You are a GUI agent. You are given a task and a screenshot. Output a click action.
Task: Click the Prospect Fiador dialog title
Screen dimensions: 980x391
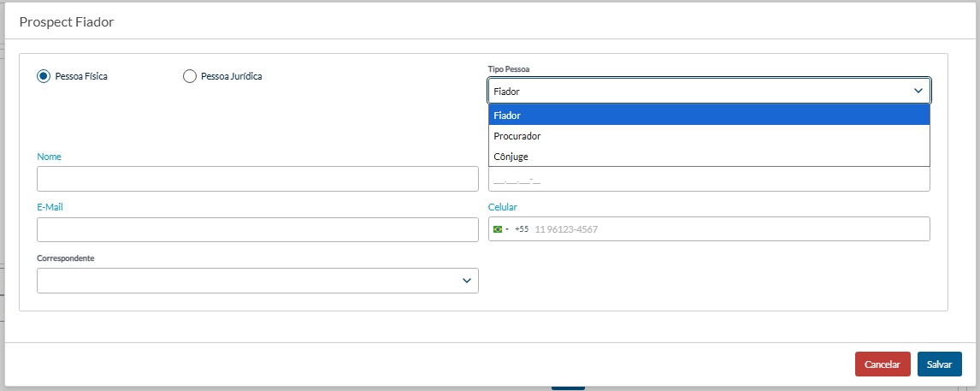pyautogui.click(x=67, y=22)
